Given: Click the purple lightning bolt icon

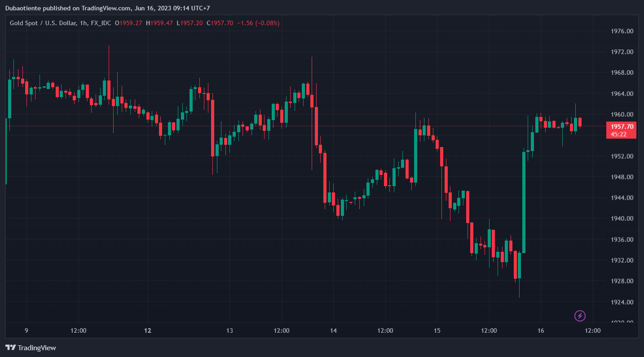Looking at the screenshot, I should (x=580, y=316).
